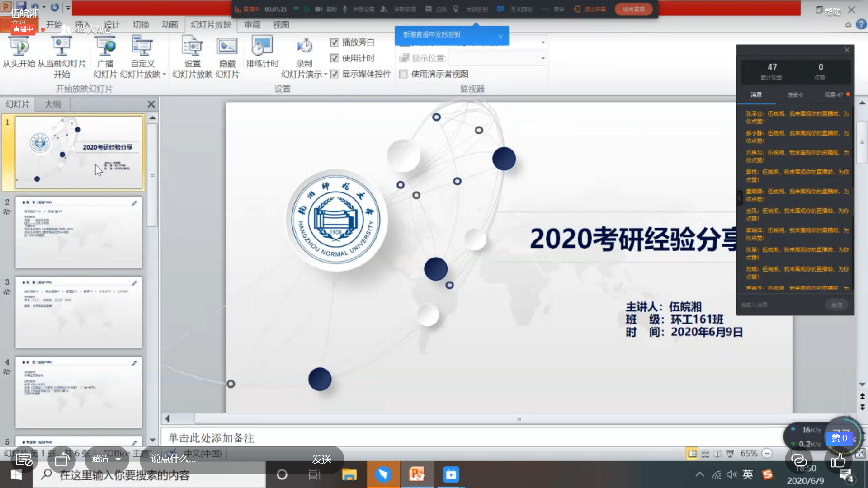
Task: Expand Custom Slide Show (自定义) dropdown
Action: coord(164,75)
